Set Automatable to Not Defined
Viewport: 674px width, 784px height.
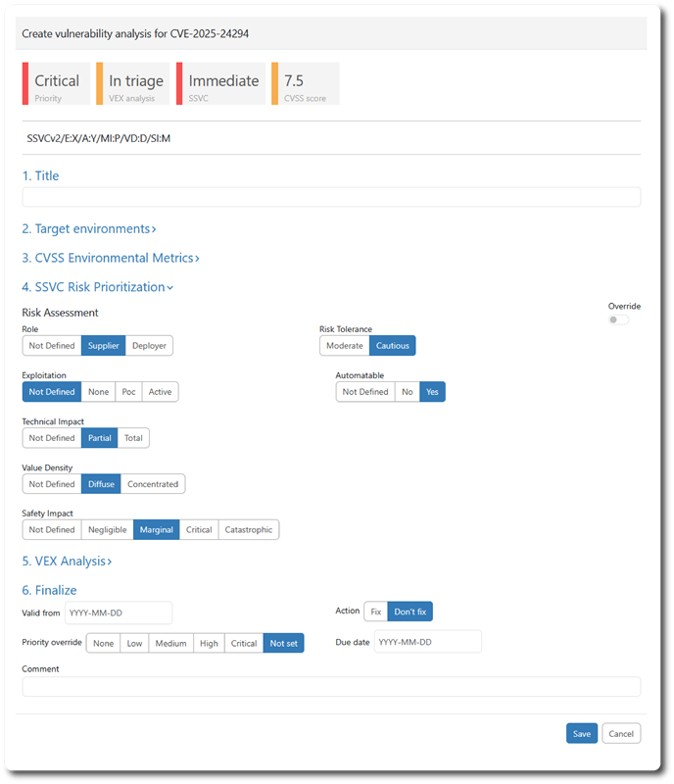[x=365, y=391]
